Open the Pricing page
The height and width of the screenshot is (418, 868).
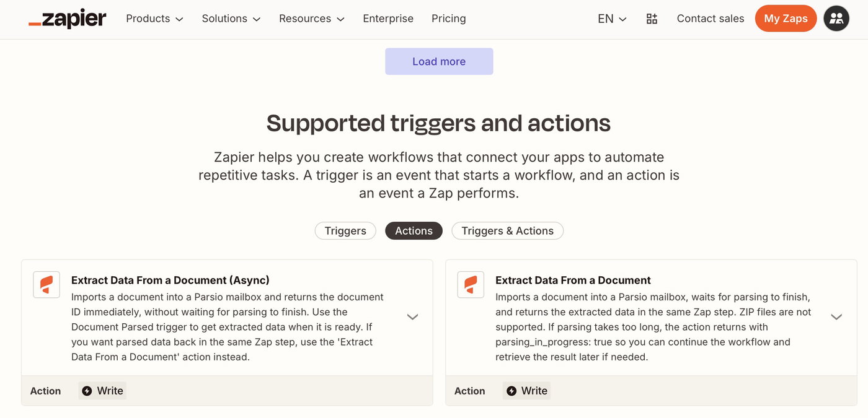449,19
